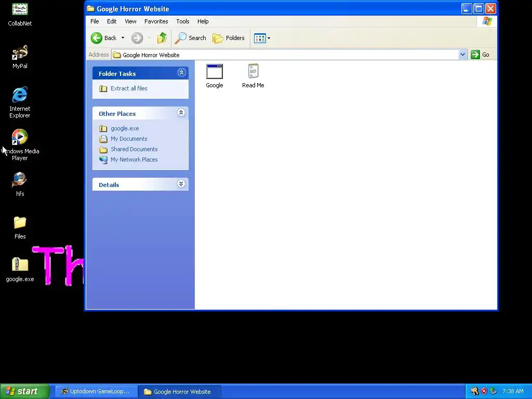Click the Start button
The height and width of the screenshot is (399, 532).
25,391
